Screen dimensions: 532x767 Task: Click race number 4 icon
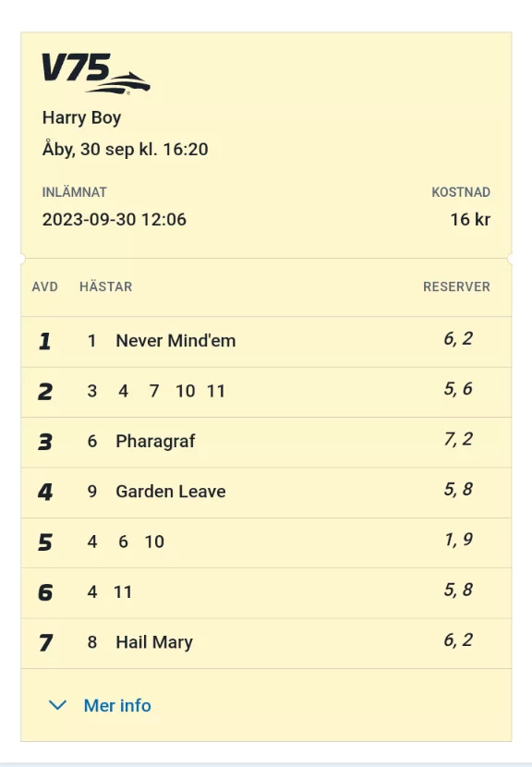45,492
